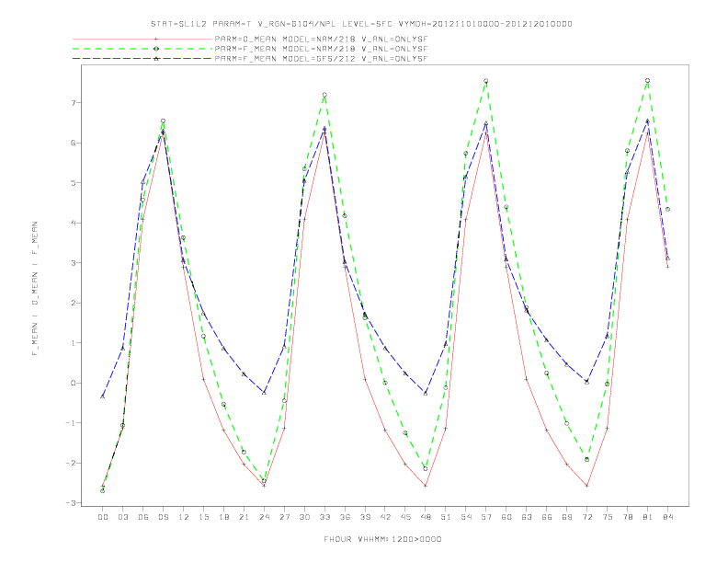Viewport: 728px width, 563px height.
Task: Click x-axis tick label 21
Action: pos(245,517)
